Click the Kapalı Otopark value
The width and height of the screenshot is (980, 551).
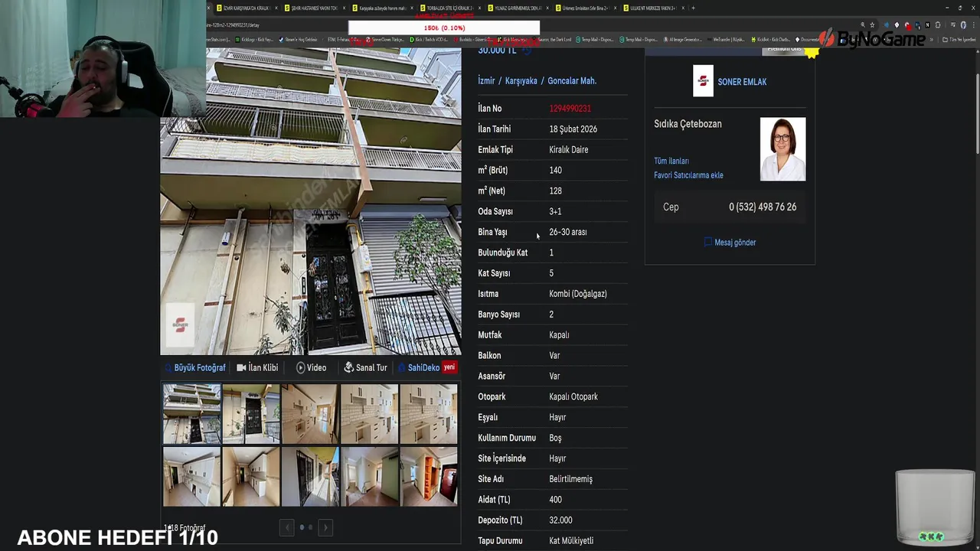tap(573, 397)
